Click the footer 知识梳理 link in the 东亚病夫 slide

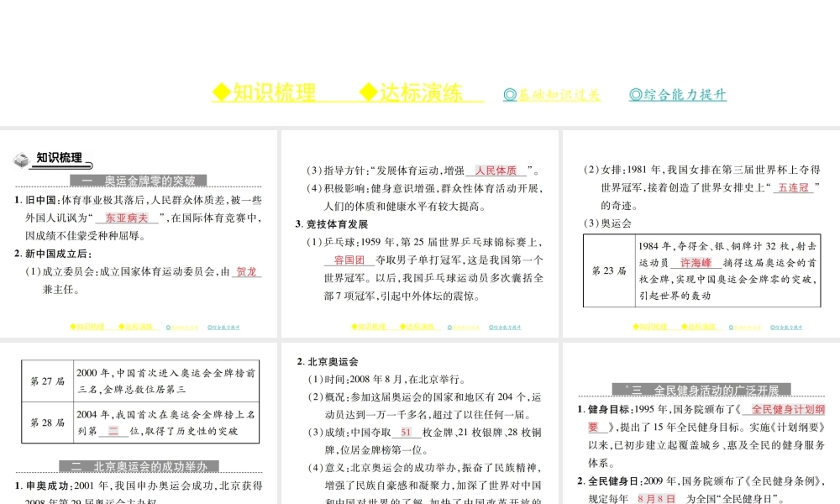(x=87, y=327)
